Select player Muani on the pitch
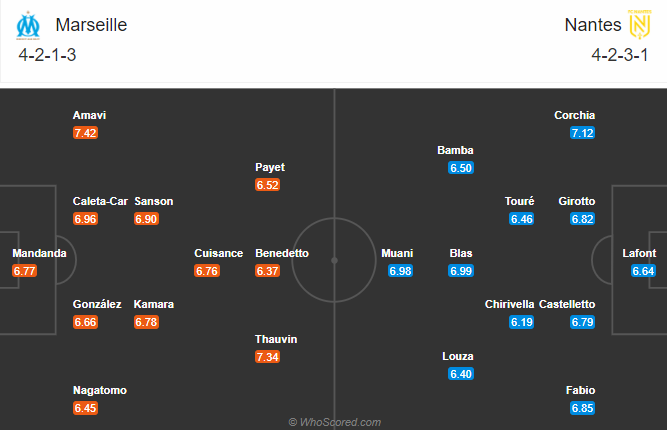This screenshot has height=430, width=667. pyautogui.click(x=397, y=253)
